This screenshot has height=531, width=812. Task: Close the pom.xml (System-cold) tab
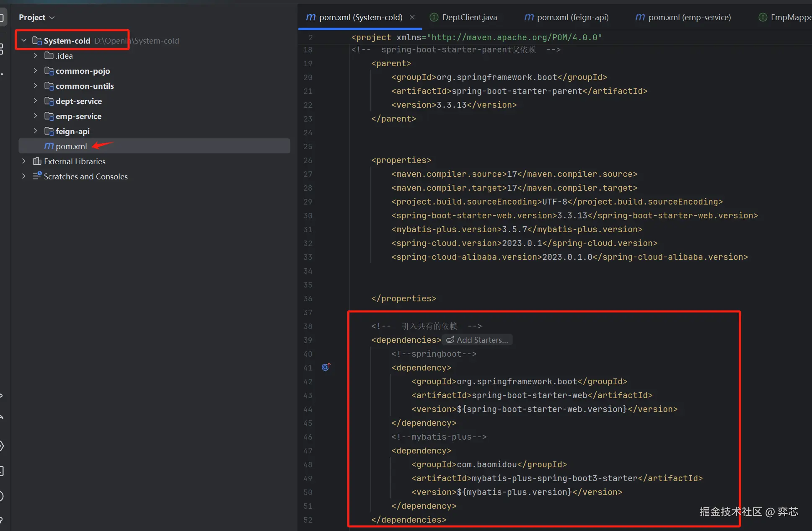click(412, 17)
